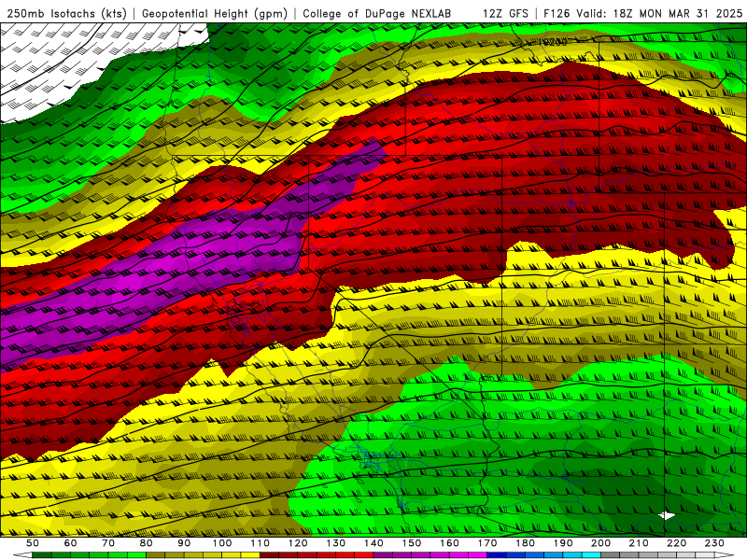This screenshot has width=747, height=560.
Task: Click the 180 legend value
Action: click(525, 543)
